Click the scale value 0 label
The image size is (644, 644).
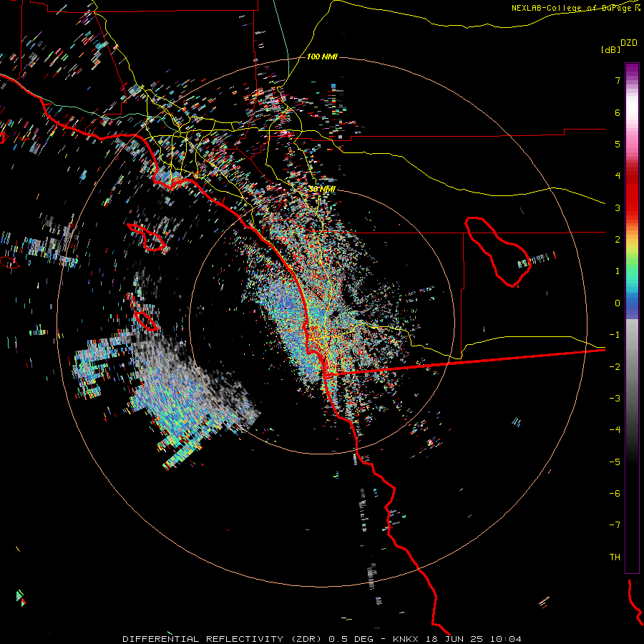tap(618, 303)
